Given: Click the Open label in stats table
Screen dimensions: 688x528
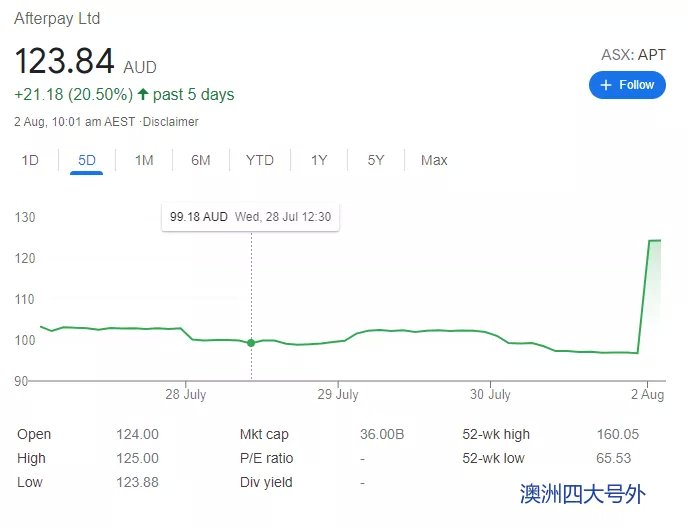Looking at the screenshot, I should (34, 434).
